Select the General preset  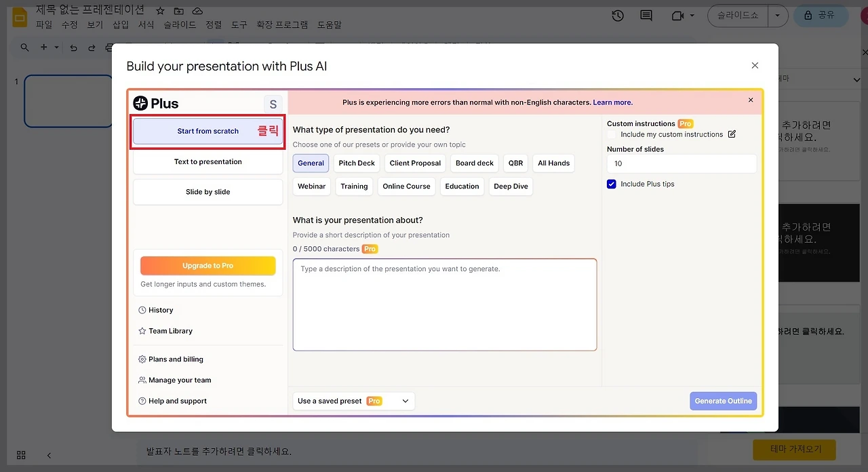click(311, 163)
